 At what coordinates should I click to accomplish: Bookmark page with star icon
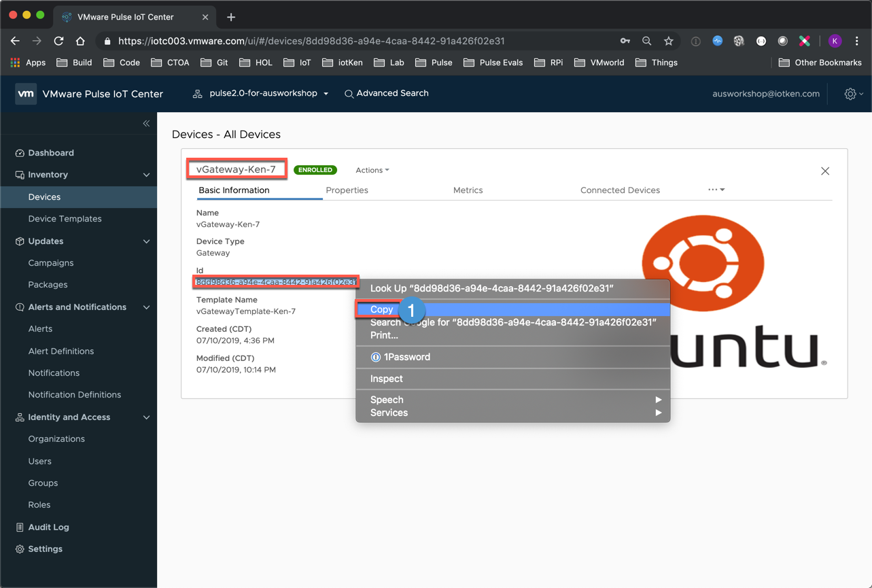[669, 41]
